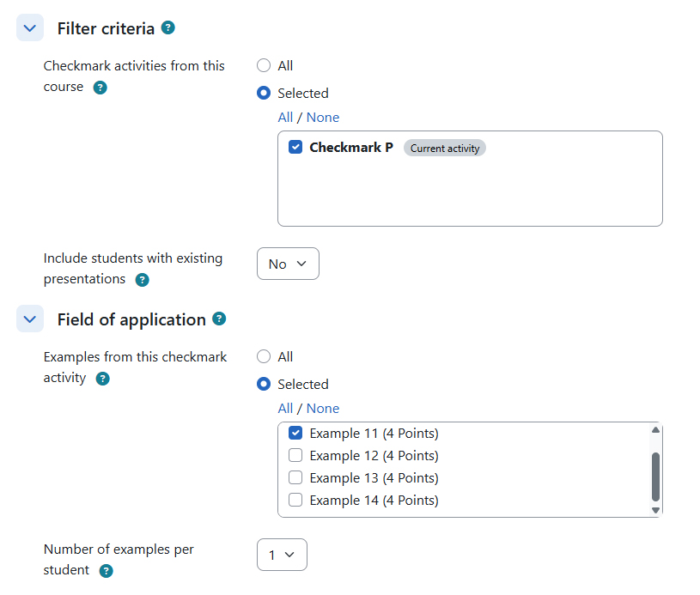Image resolution: width=700 pixels, height=595 pixels.
Task: Check Example 14 (4 Points)
Action: [x=295, y=500]
